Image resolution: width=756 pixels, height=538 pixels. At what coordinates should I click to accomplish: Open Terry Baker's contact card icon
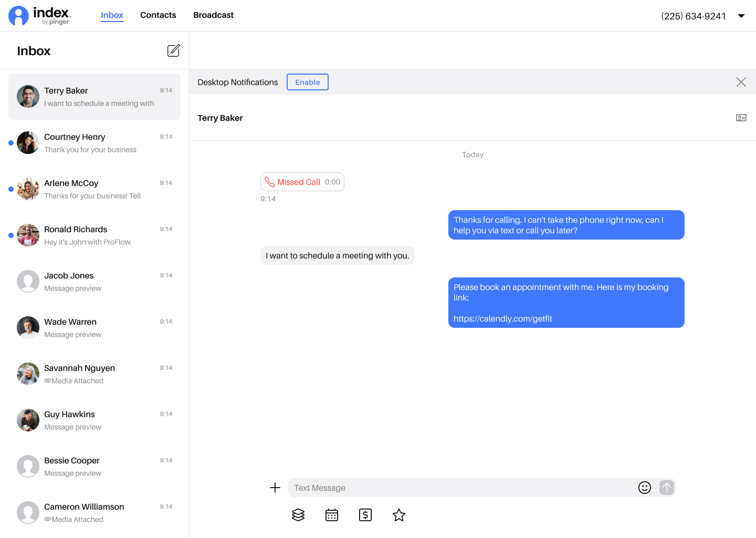pos(741,118)
